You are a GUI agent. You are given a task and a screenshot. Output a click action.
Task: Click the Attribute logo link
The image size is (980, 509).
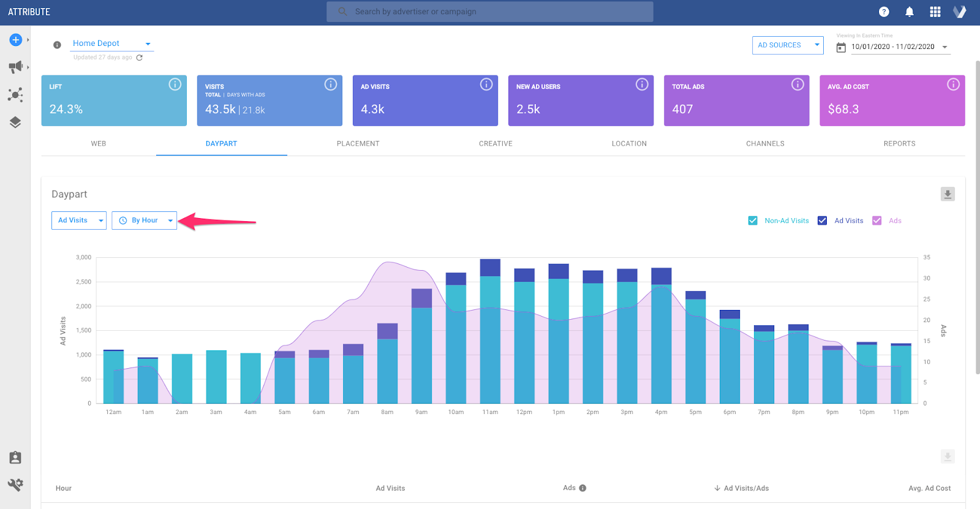point(29,12)
